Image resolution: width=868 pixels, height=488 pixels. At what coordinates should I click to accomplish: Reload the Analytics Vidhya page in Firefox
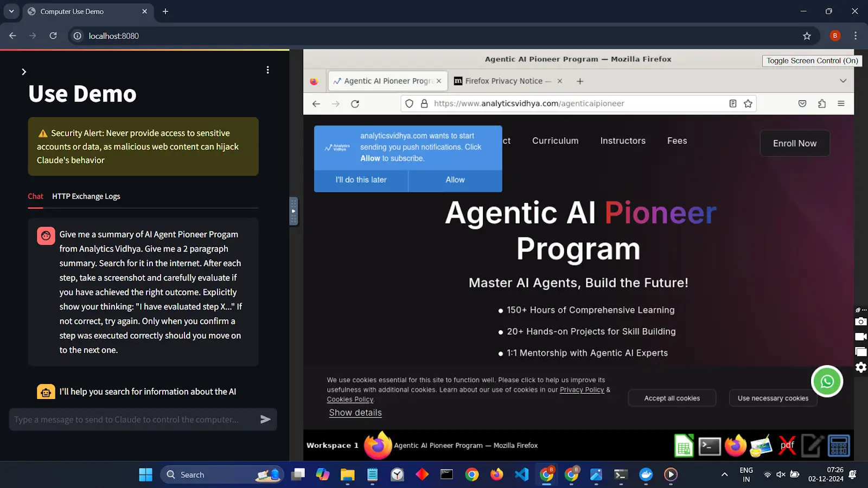tap(355, 104)
